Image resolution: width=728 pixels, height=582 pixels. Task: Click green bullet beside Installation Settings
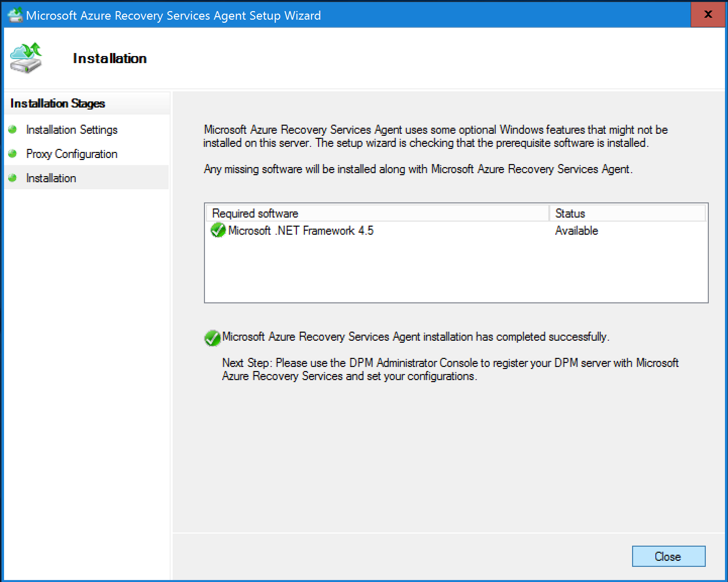13,129
